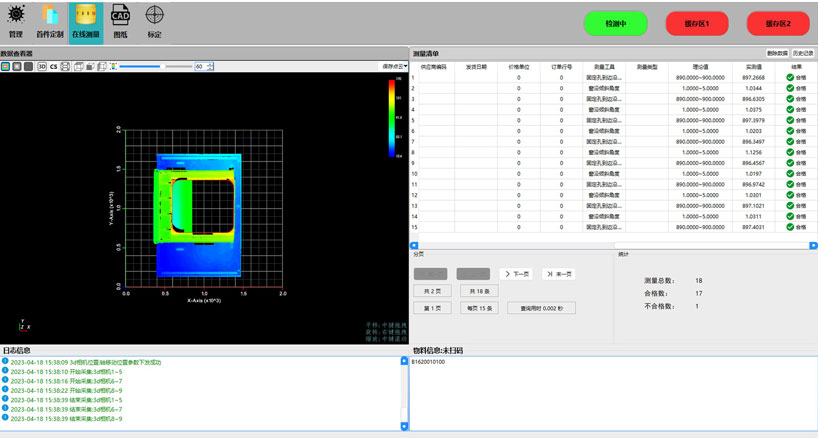This screenshot has height=438, width=818.
Task: Open the 首件定制 first-article setup
Action: [50, 20]
